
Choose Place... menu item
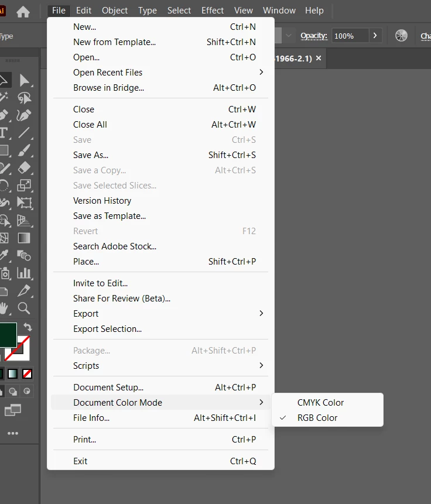click(x=160, y=261)
